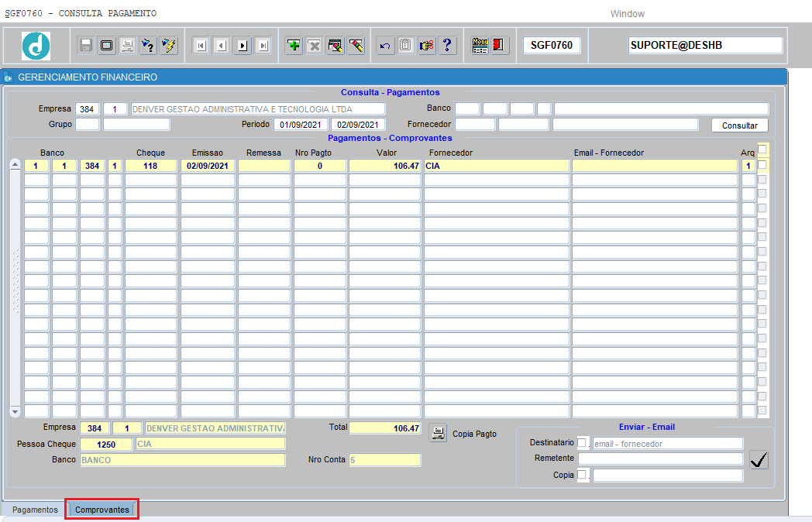Click the grid scrollbar up arrow
Viewport: 812px width, 522px height.
(x=15, y=165)
